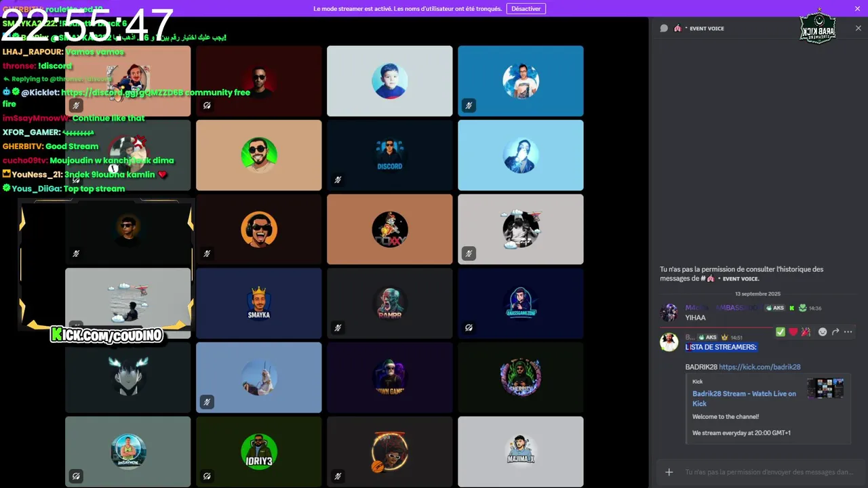
Task: Select the green-circle sunglasses man on tan tile
Action: coord(259,155)
